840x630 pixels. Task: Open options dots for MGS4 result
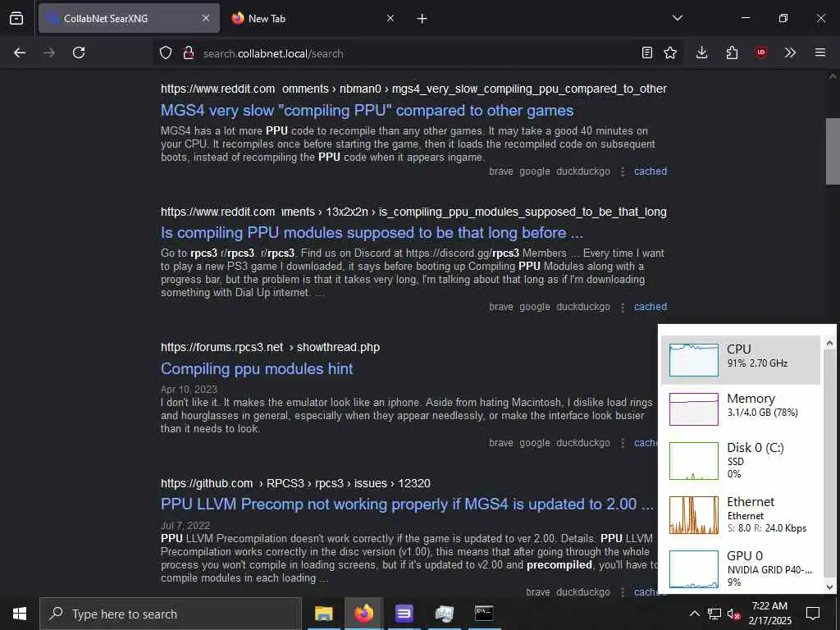623,171
